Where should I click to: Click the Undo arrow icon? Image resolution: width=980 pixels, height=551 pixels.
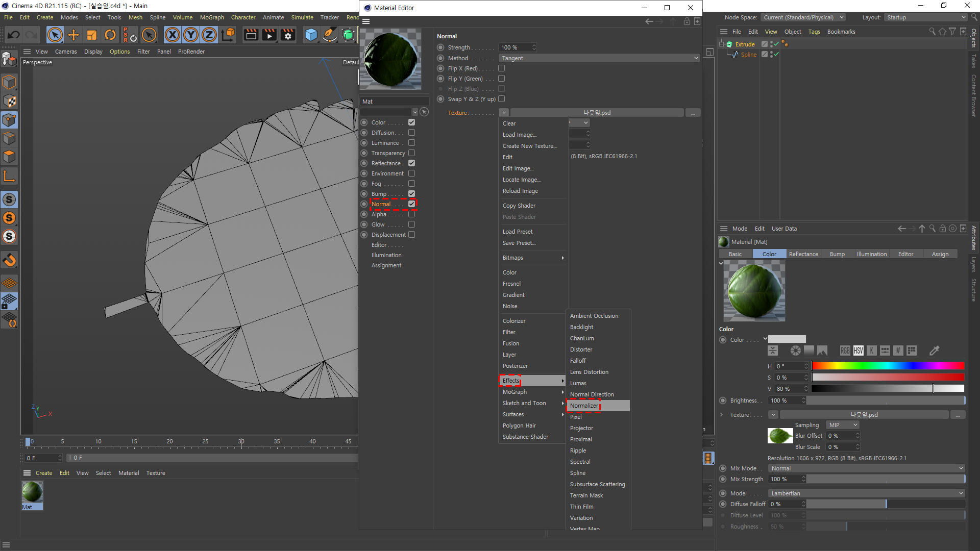point(14,35)
